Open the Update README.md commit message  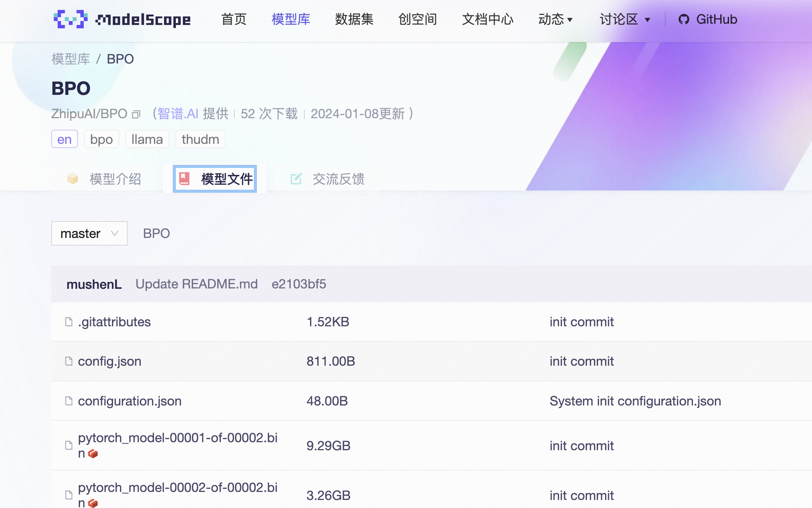pos(197,284)
